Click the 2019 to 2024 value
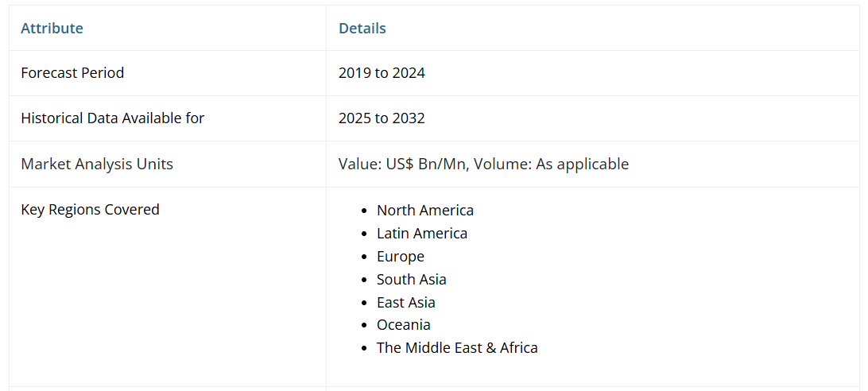The width and height of the screenshot is (868, 391). tap(382, 72)
